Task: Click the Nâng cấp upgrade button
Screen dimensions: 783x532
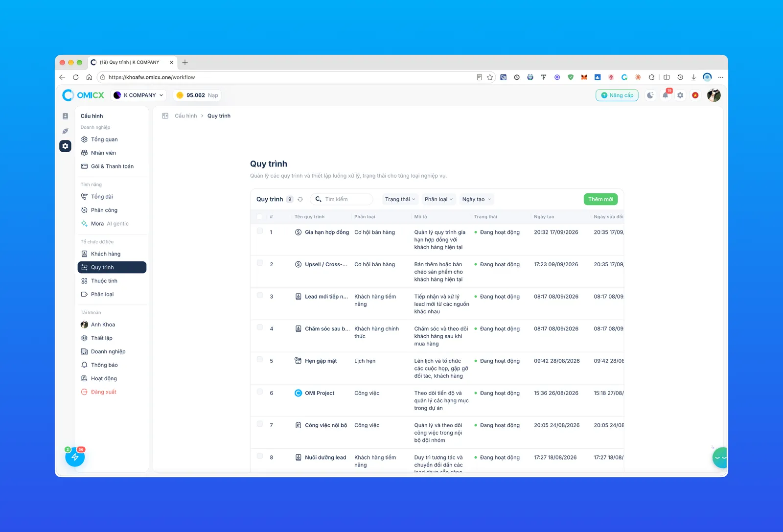Action: click(617, 95)
